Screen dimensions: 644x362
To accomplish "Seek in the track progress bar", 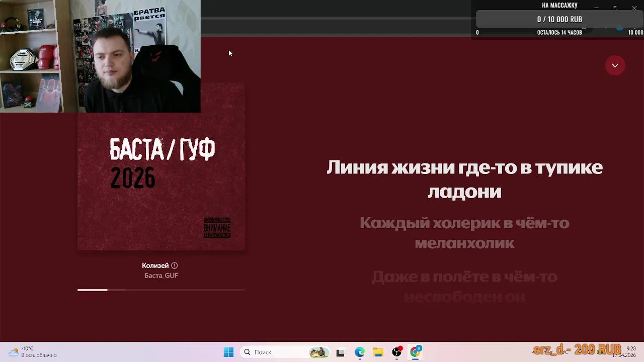I will tap(161, 290).
